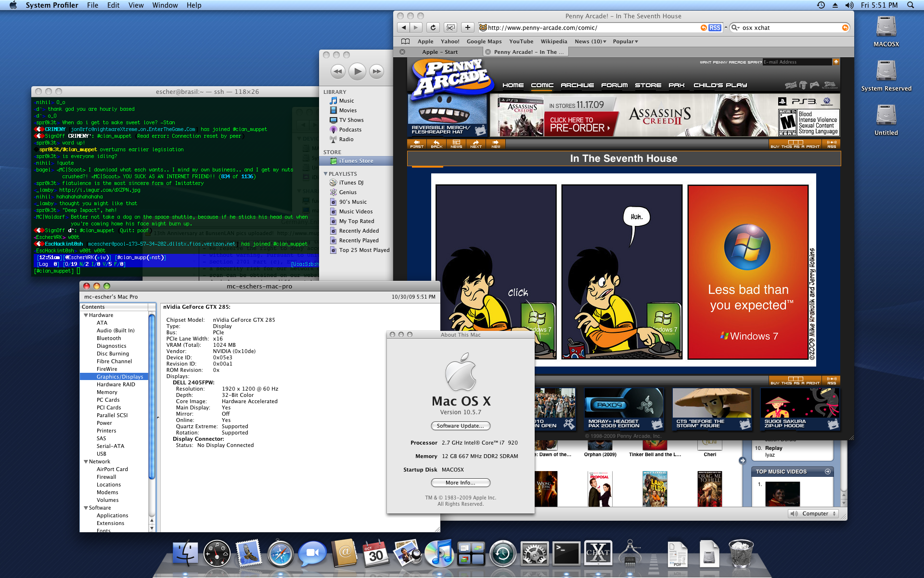Collapse the Hardware tree in System Profiler
The width and height of the screenshot is (924, 578).
pyautogui.click(x=86, y=315)
